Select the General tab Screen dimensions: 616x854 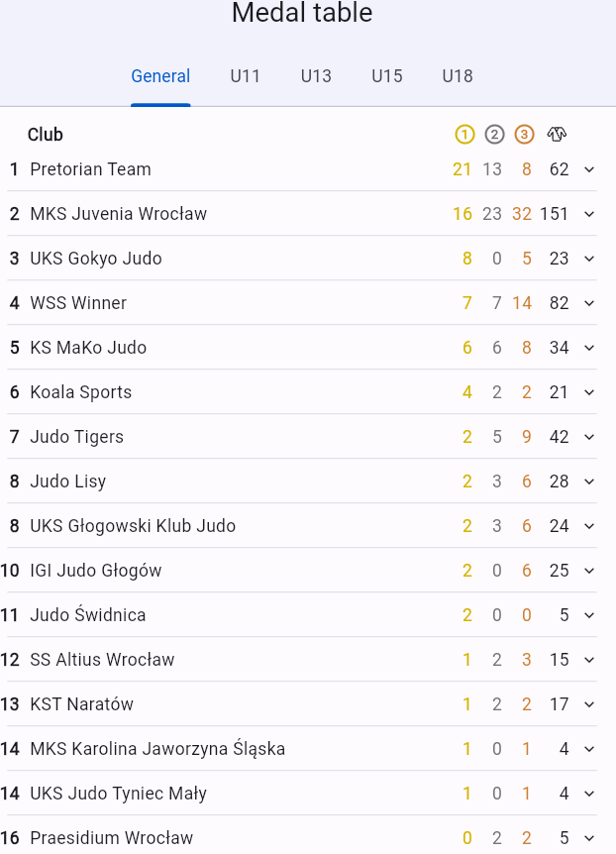(160, 76)
